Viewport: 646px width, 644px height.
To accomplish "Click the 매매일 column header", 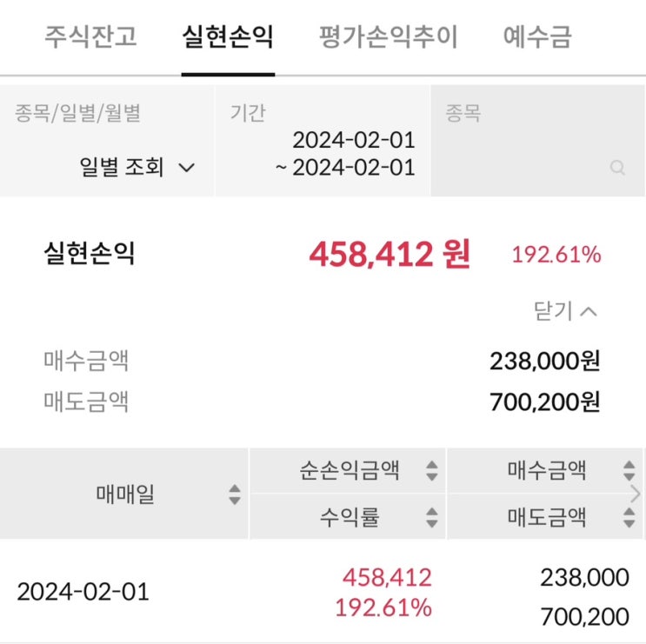I will click(x=124, y=495).
